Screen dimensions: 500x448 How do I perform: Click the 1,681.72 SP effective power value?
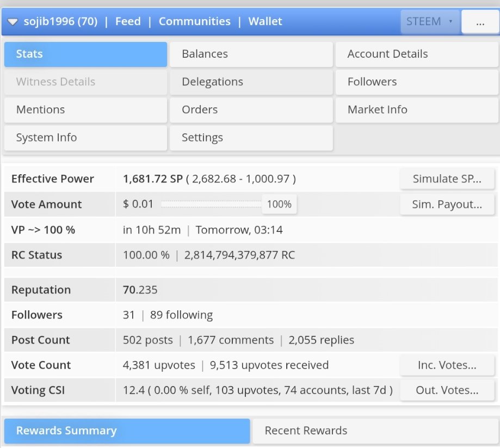tap(153, 179)
